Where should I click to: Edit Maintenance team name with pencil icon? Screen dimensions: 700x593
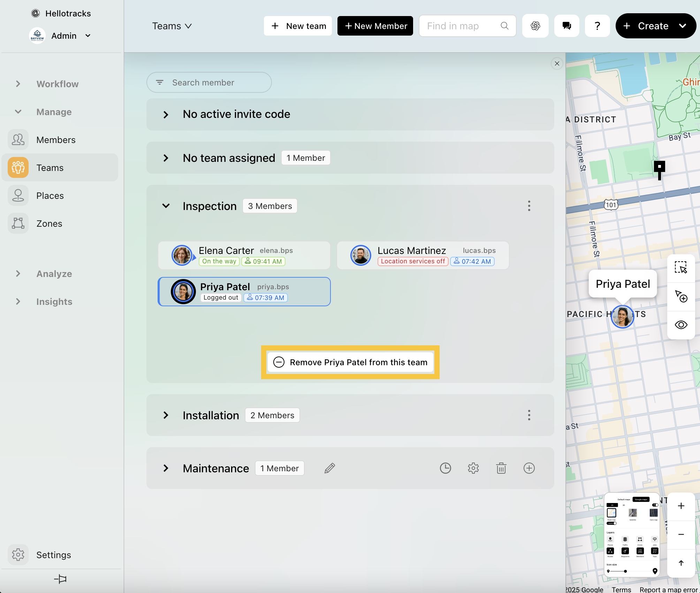(329, 468)
